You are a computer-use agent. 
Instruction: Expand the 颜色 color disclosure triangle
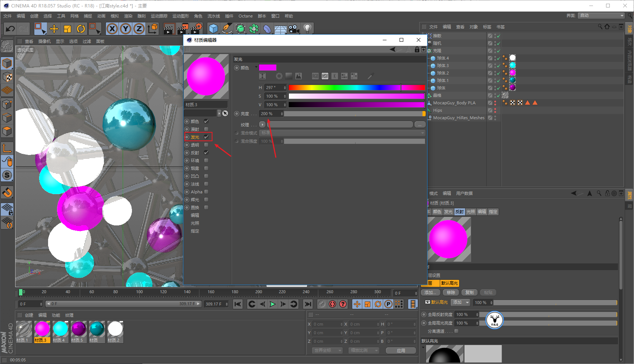click(256, 67)
